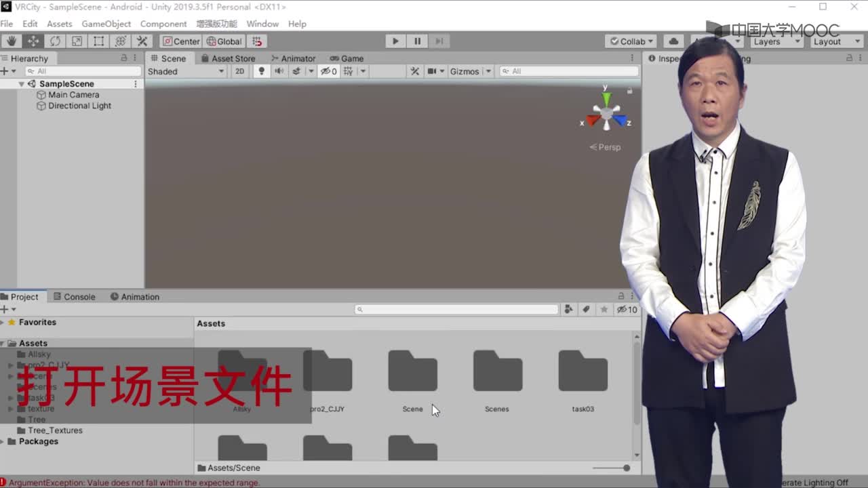
Task: Select the Scene folder in Assets
Action: click(x=412, y=380)
